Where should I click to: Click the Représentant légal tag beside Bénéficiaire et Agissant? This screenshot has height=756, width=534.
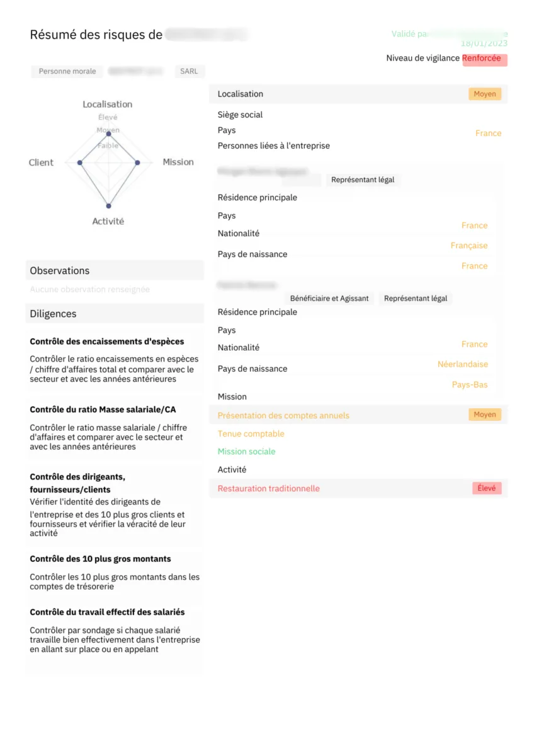(416, 298)
